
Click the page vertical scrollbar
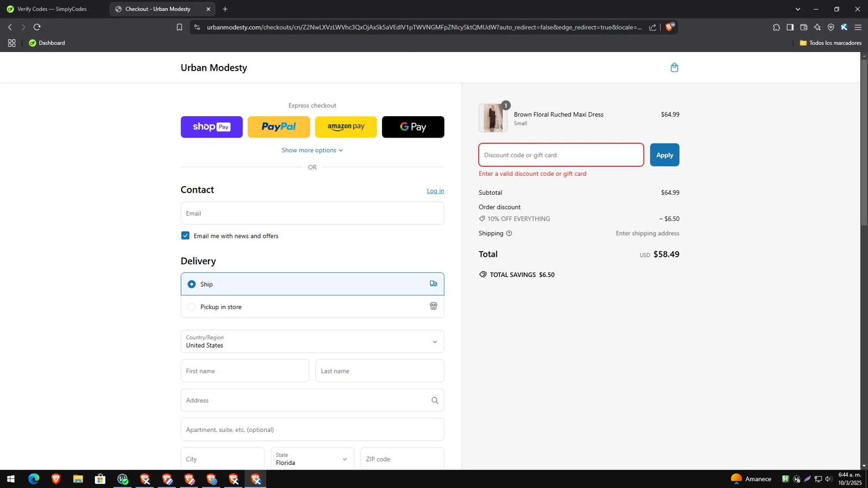coord(864,142)
